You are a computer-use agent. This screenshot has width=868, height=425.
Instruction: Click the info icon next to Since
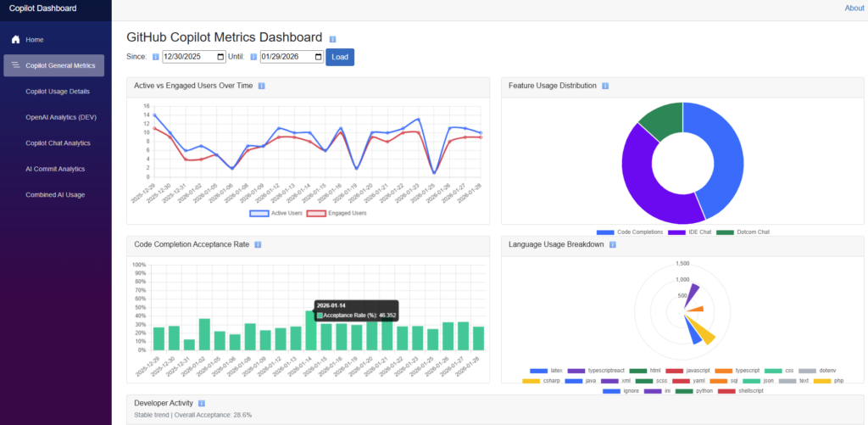pyautogui.click(x=155, y=57)
